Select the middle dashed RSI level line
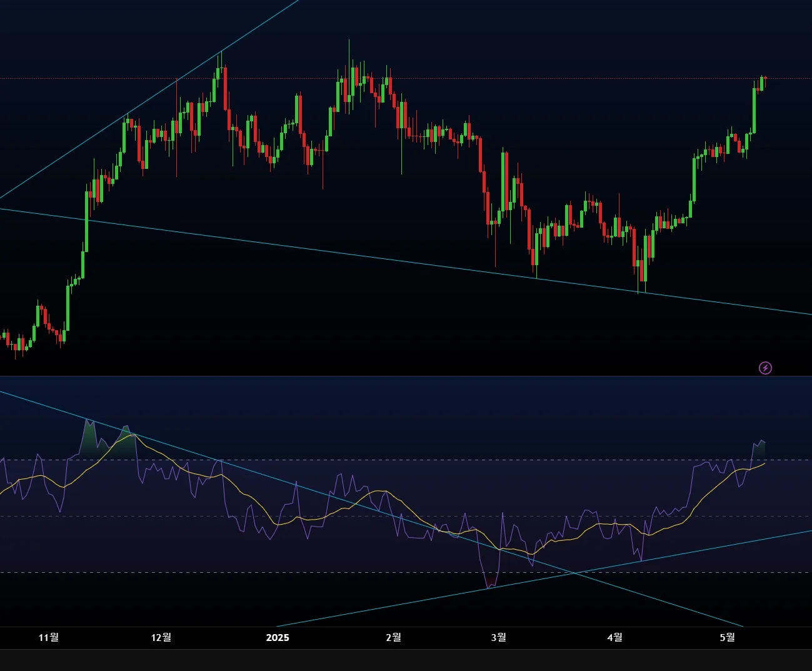 tap(406, 517)
